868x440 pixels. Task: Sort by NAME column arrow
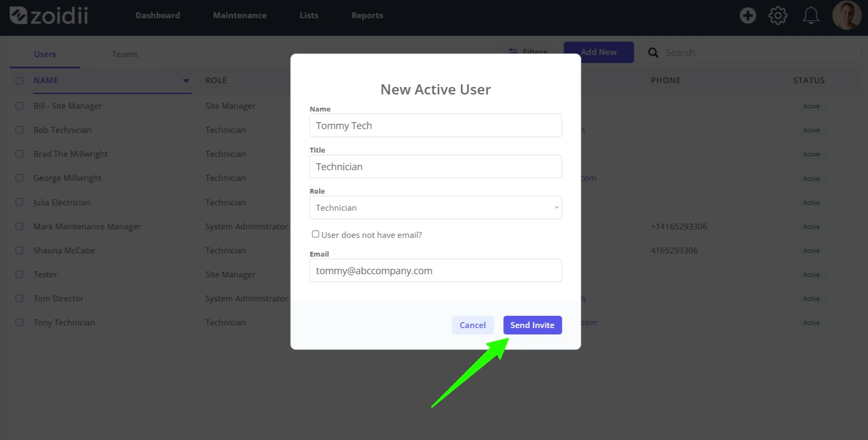pos(186,81)
